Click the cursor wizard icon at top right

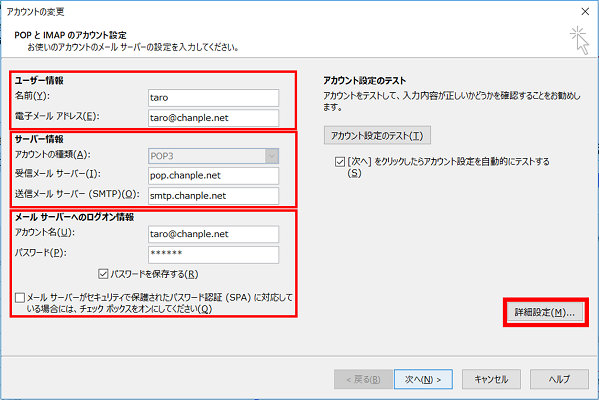coord(580,40)
